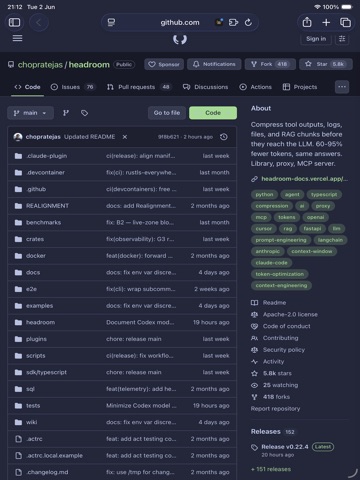Open .github folder

click(36, 189)
